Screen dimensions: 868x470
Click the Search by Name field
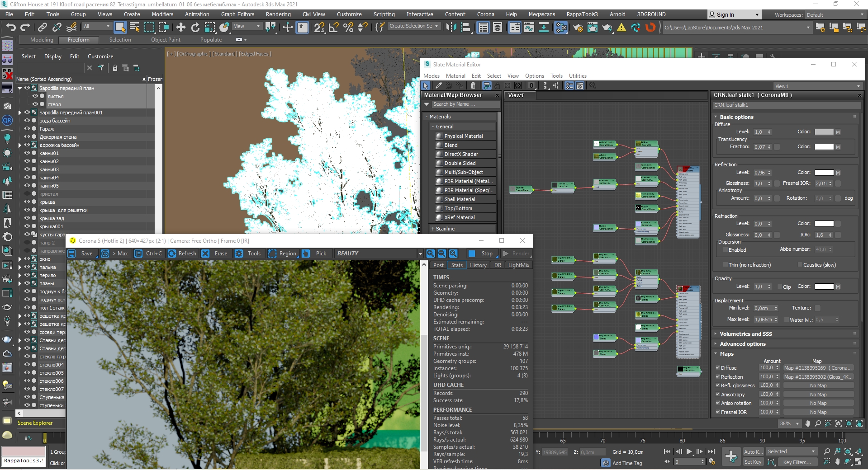pos(465,104)
